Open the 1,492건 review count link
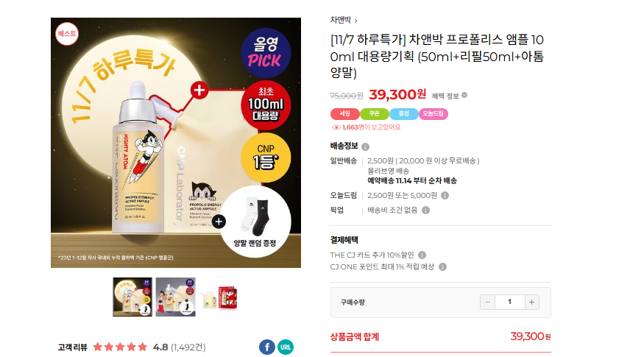 188,347
